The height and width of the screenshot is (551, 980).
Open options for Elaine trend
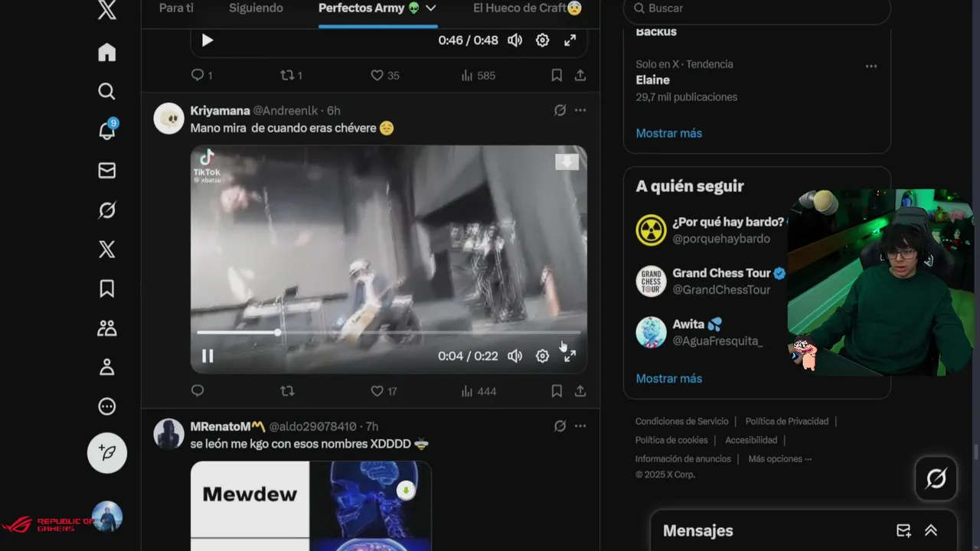point(871,67)
